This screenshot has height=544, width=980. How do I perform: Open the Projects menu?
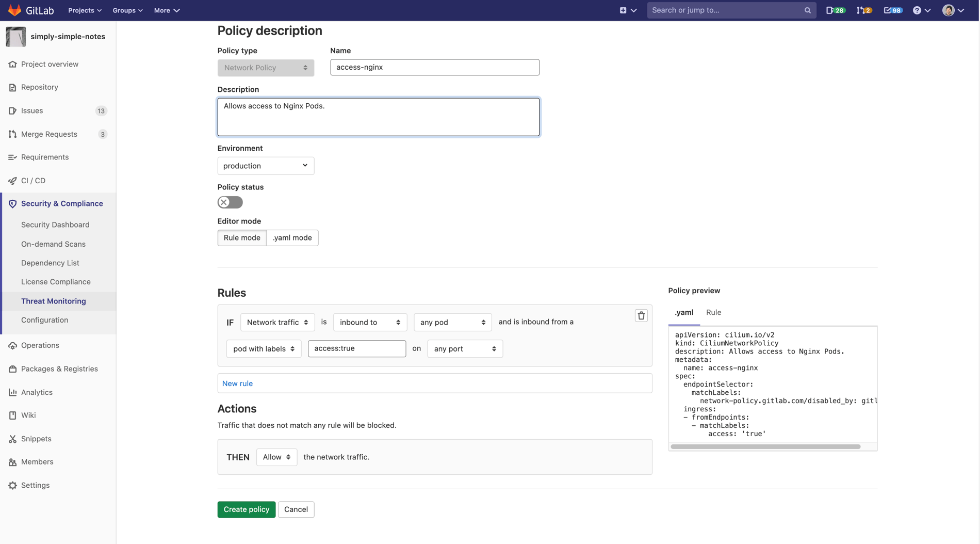(84, 10)
